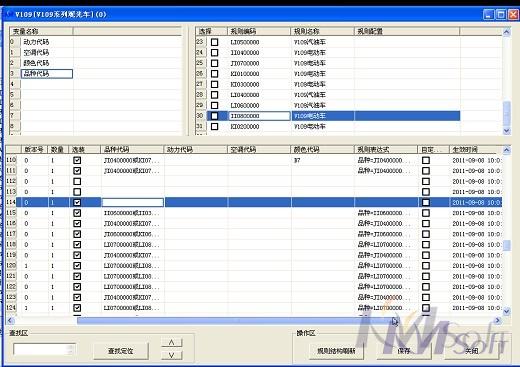The height and width of the screenshot is (367, 520).
Task: Click the bottom grid horizontal scrollbar left arrow
Action: coord(10,320)
